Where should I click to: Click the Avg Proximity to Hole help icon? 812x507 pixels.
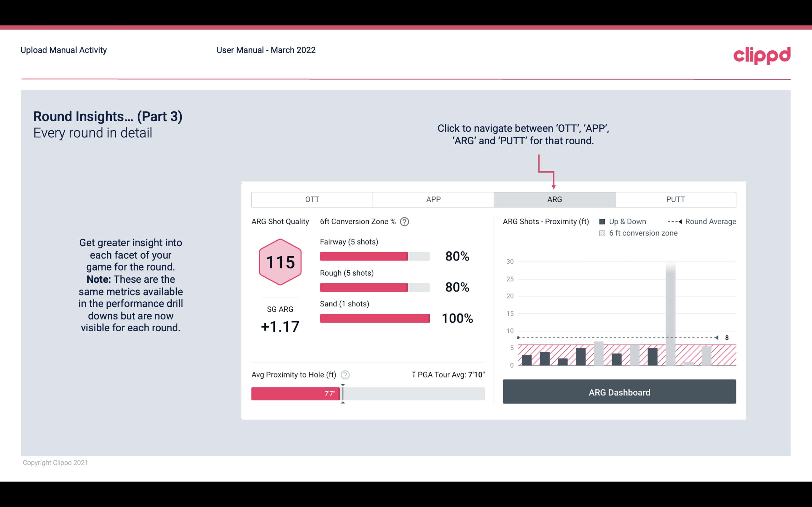pos(345,374)
